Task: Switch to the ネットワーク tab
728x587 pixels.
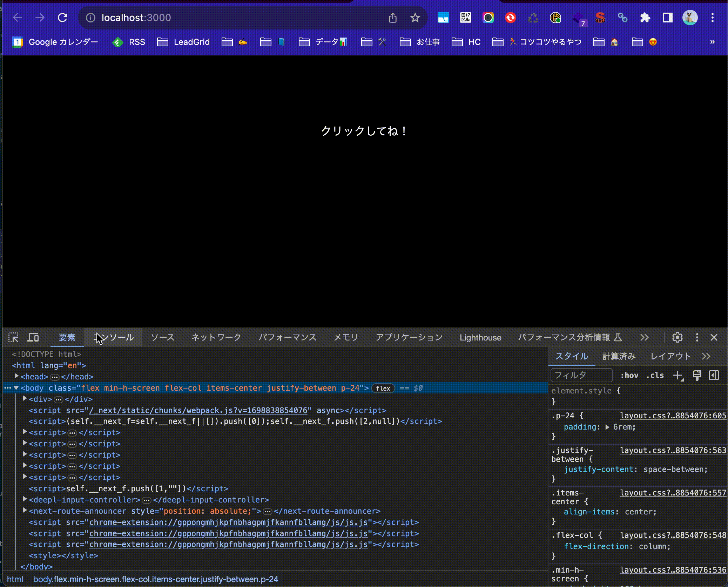Action: 216,337
